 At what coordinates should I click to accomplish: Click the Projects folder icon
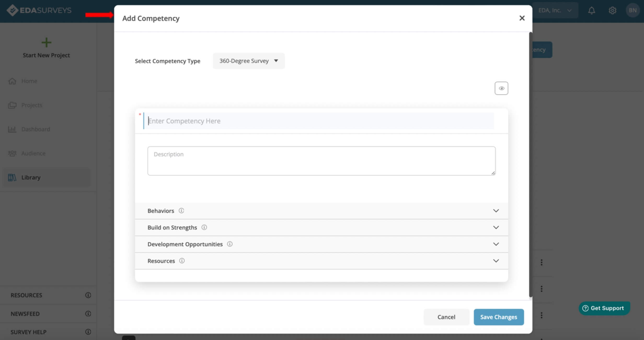pos(12,105)
